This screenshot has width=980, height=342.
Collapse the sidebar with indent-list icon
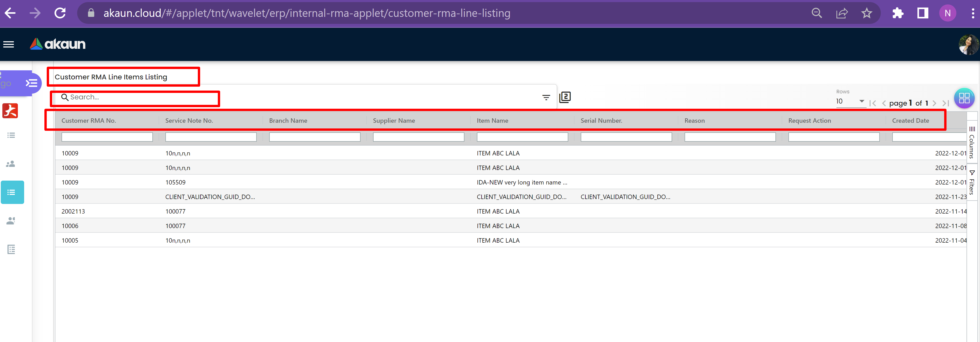[32, 83]
